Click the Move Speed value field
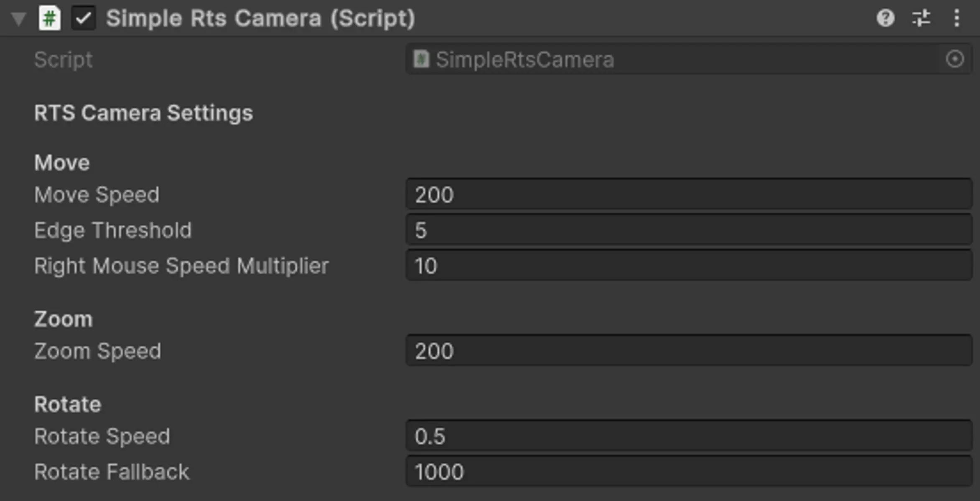Image resolution: width=980 pixels, height=501 pixels. pos(689,194)
